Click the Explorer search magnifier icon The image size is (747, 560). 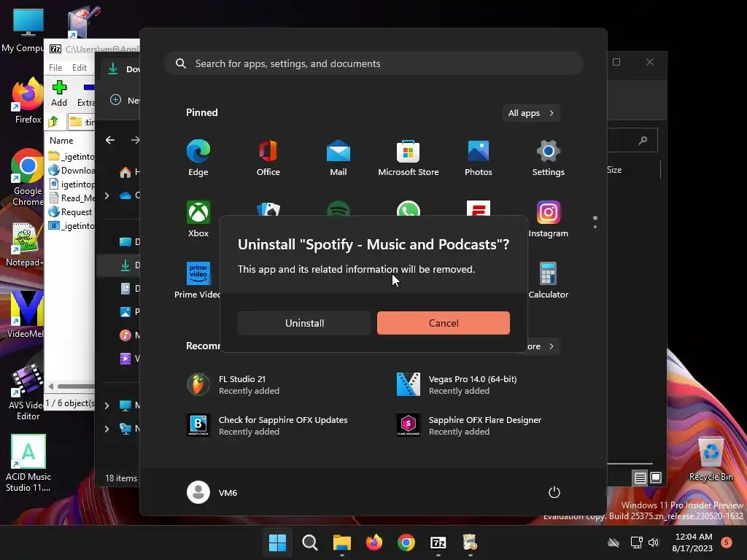point(643,140)
